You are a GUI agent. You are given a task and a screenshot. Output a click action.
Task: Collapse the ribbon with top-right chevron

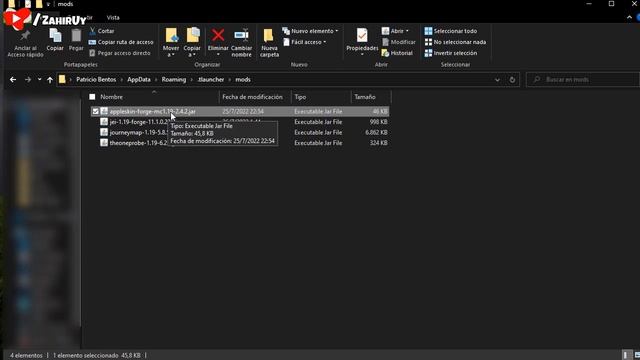click(629, 18)
